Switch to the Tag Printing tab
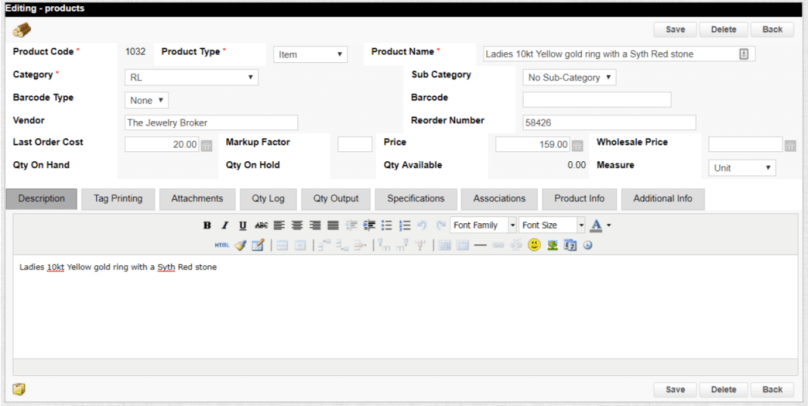The width and height of the screenshot is (808, 406). coord(118,199)
